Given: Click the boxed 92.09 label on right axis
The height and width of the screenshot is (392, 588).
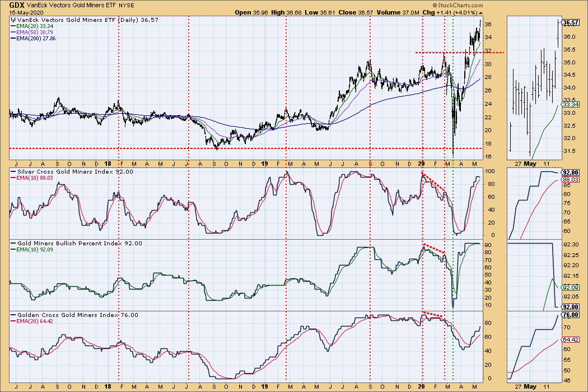Looking at the screenshot, I should click(x=571, y=287).
